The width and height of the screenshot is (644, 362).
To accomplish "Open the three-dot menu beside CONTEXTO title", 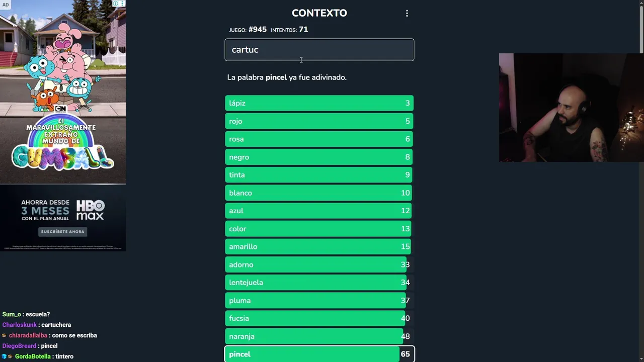I will (x=407, y=14).
